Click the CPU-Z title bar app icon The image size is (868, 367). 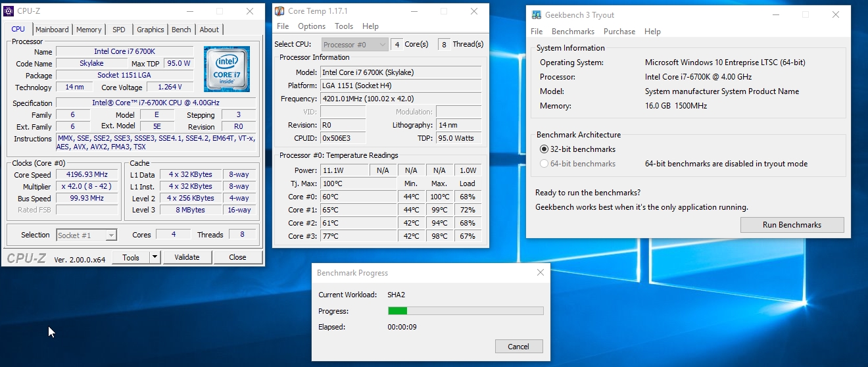click(x=9, y=11)
